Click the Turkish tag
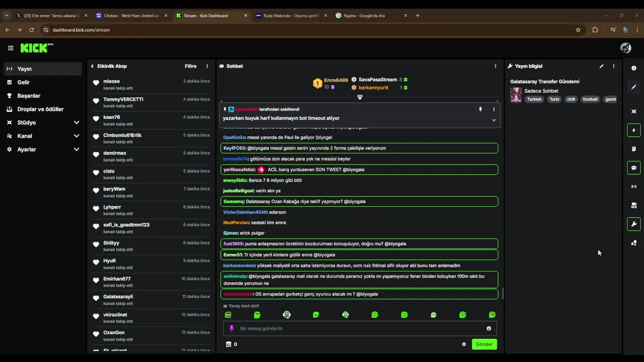Viewport: 644px width, 362px height. coord(534,99)
